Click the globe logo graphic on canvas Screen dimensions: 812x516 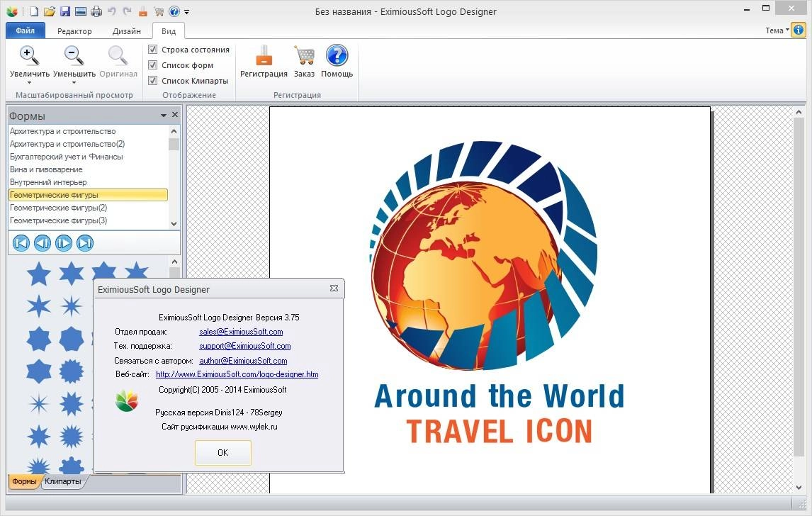coord(483,255)
